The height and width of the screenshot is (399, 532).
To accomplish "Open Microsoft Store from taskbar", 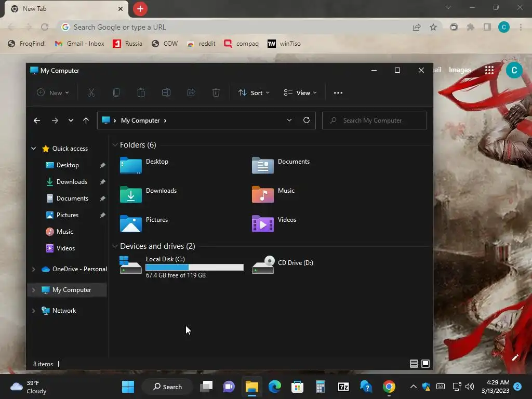I will 297,387.
